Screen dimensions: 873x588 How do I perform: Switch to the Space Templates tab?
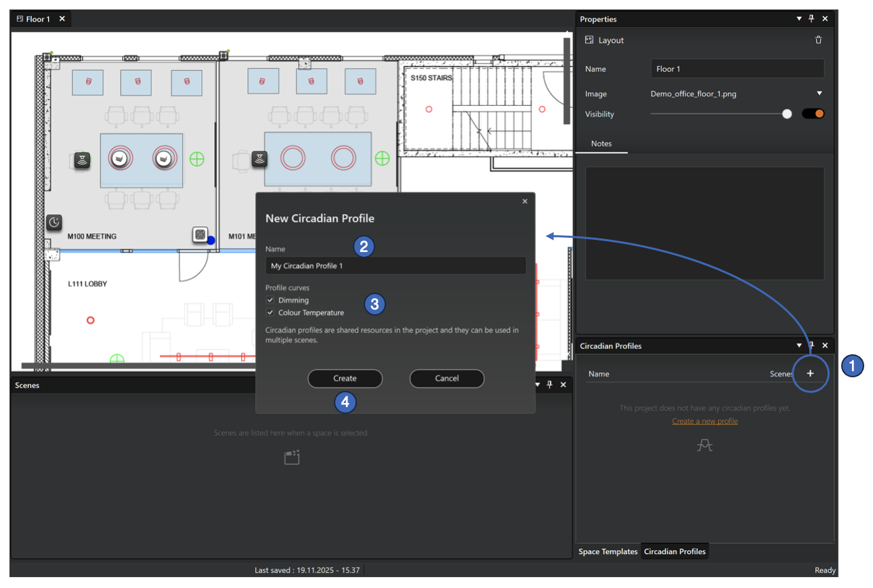point(608,551)
